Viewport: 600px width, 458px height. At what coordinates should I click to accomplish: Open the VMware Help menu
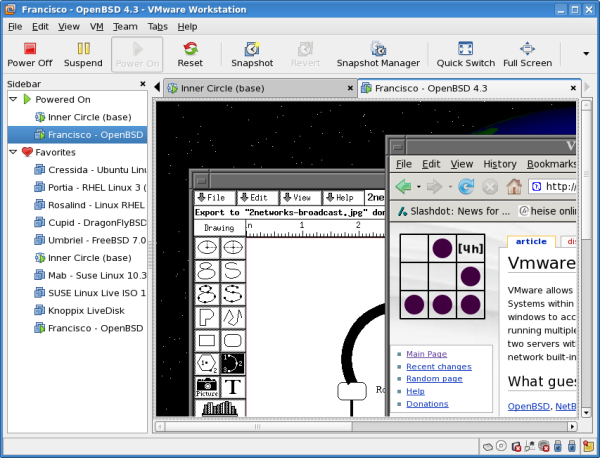tap(188, 27)
